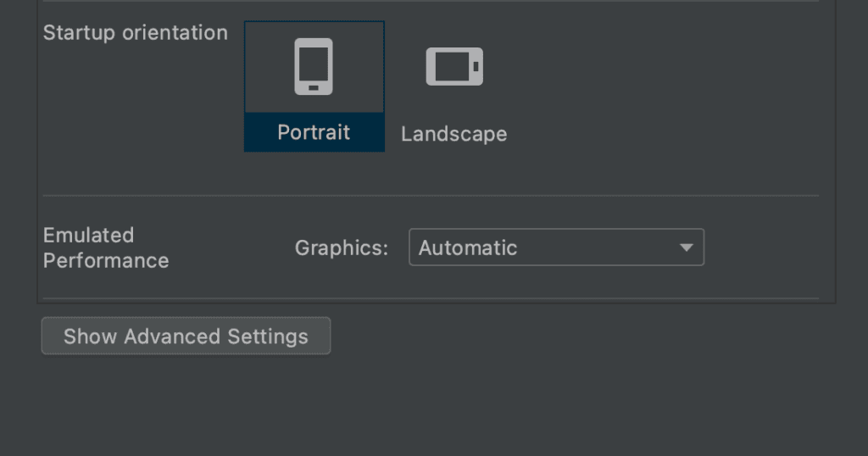Screen dimensions: 868x456
Task: Choose the upright phone orientation tile
Action: (x=314, y=86)
